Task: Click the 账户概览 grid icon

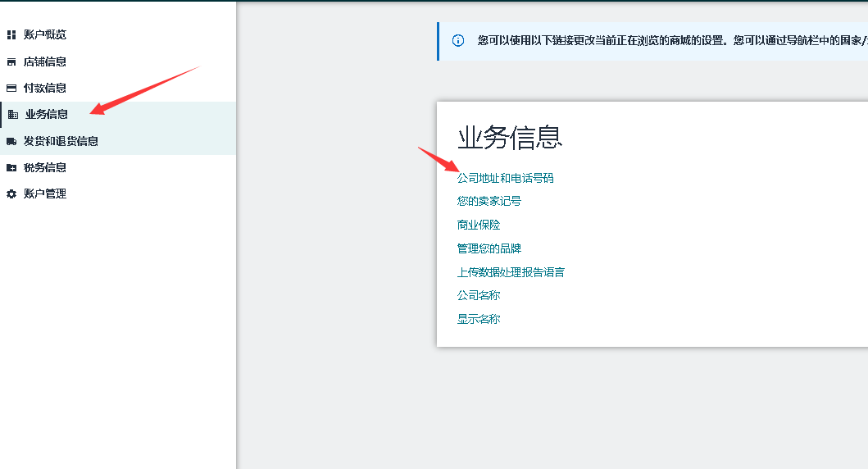Action: 11,35
